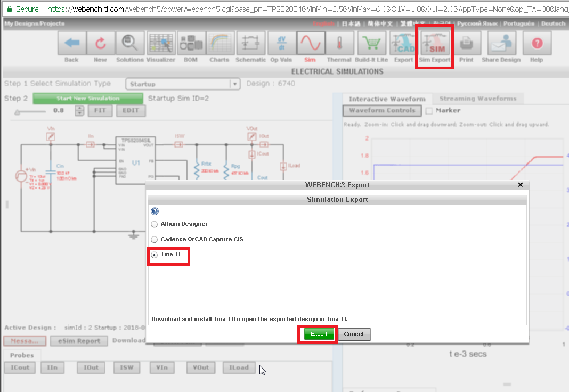Screen dimensions: 569x392
Task: Click the green Export button
Action: pyautogui.click(x=319, y=334)
